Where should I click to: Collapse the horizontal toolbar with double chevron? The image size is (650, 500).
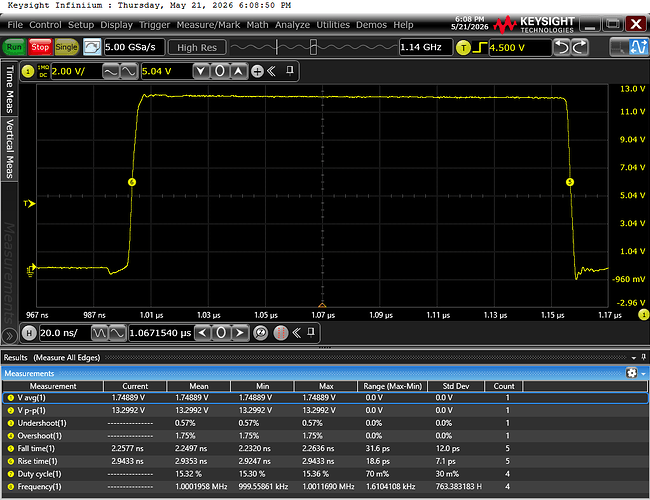pos(297,333)
